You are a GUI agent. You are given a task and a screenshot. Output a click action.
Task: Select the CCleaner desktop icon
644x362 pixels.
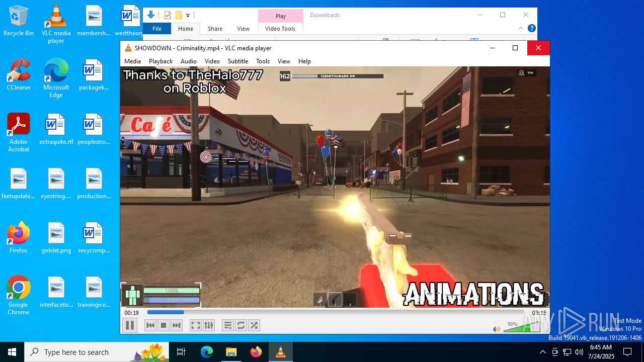pos(19,75)
